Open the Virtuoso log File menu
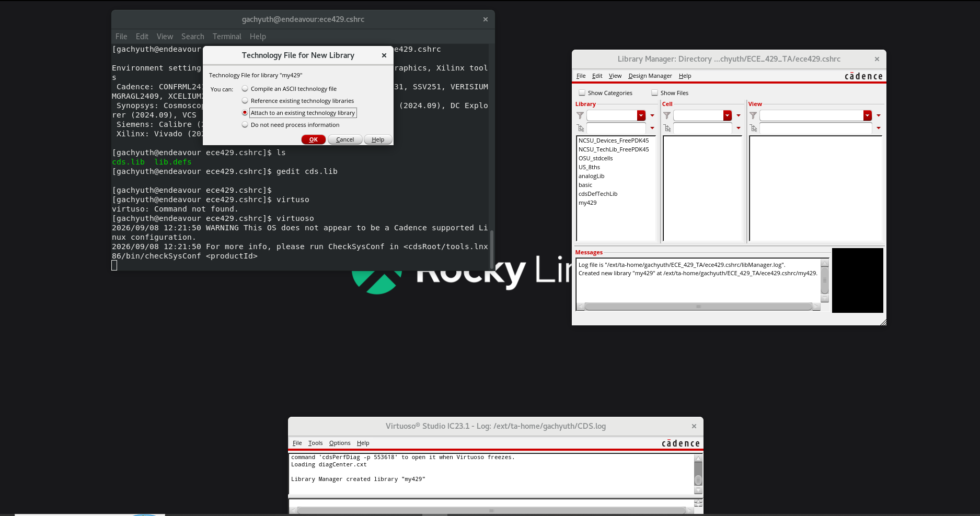Viewport: 980px width, 516px height. 297,443
